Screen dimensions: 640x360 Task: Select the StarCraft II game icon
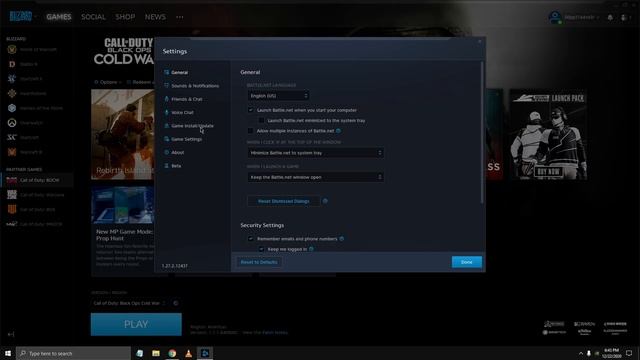12,79
